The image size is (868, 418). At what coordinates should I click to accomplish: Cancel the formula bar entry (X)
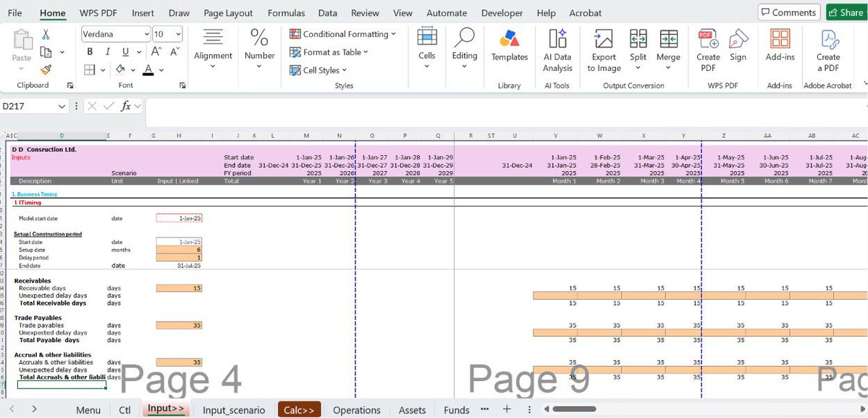[92, 106]
